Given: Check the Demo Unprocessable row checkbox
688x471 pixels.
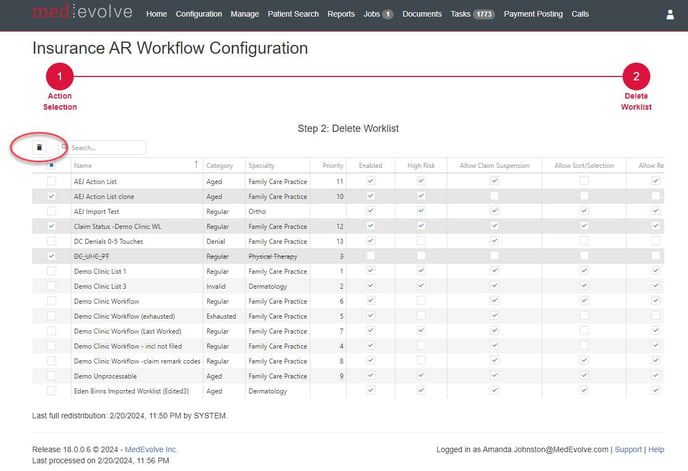Looking at the screenshot, I should point(51,375).
